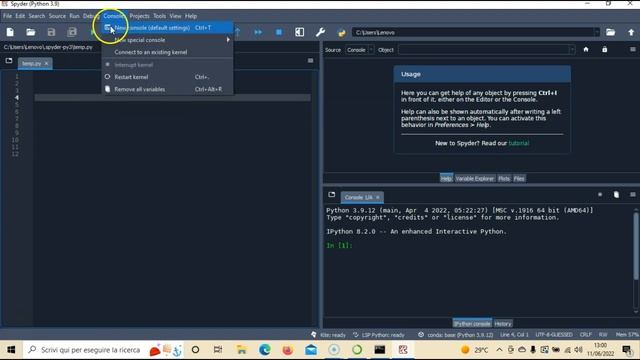Create a new file from the toolbar
This screenshot has width=640, height=360.
(x=10, y=32)
